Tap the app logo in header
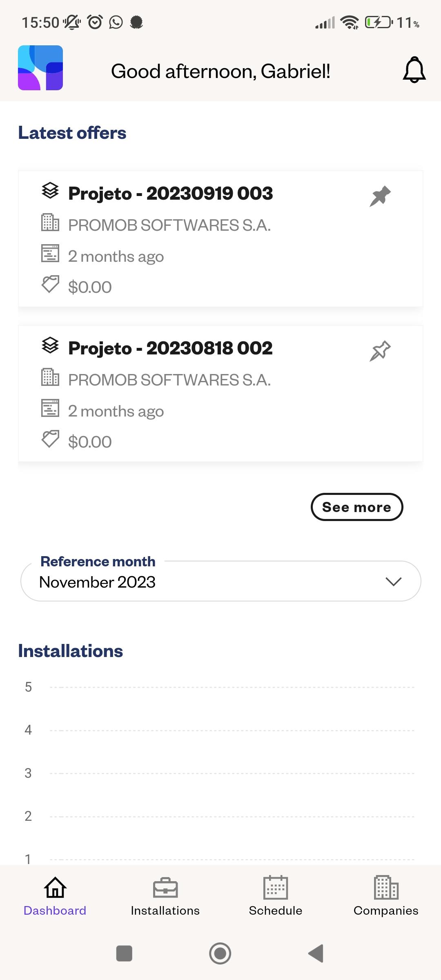Image resolution: width=441 pixels, height=980 pixels. 40,68
